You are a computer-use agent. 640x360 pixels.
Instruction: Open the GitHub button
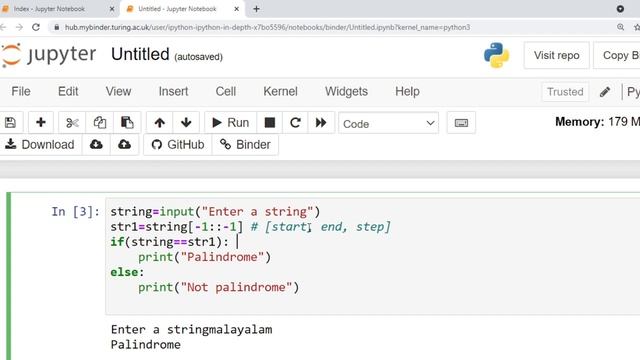pyautogui.click(x=178, y=144)
